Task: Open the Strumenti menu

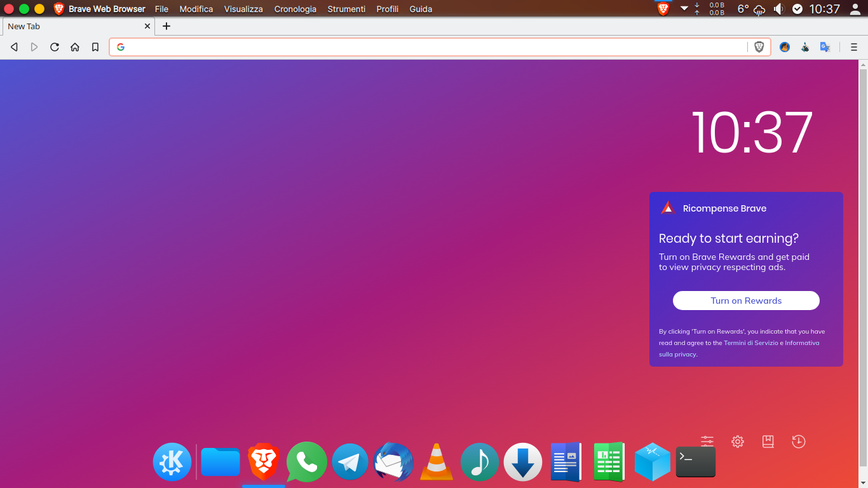Action: point(346,9)
